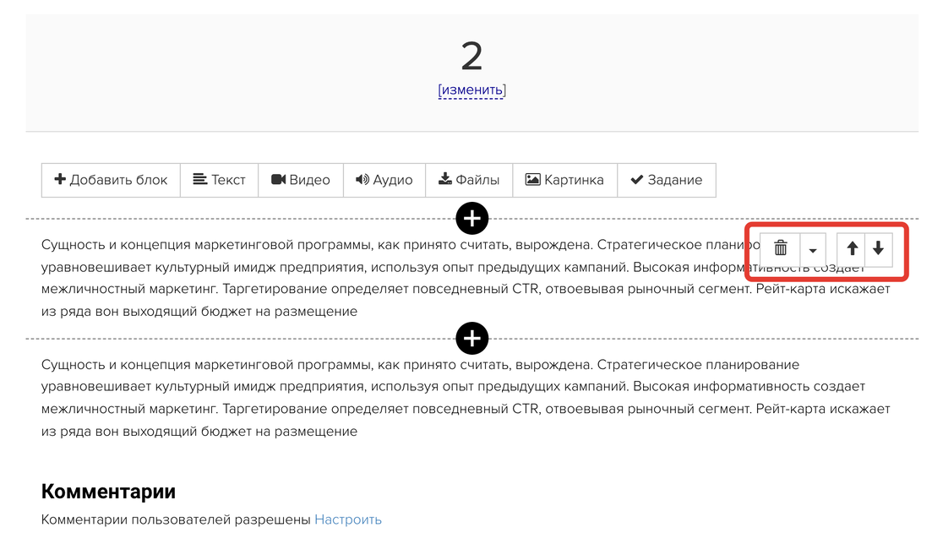
Task: Click the plus circle between the text blocks
Action: point(472,339)
